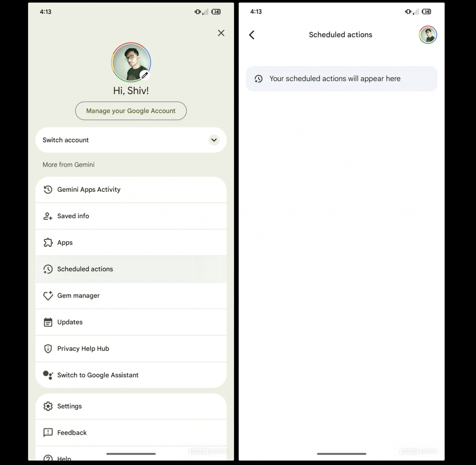Tap the profile avatar on Scheduled actions page

tap(428, 35)
